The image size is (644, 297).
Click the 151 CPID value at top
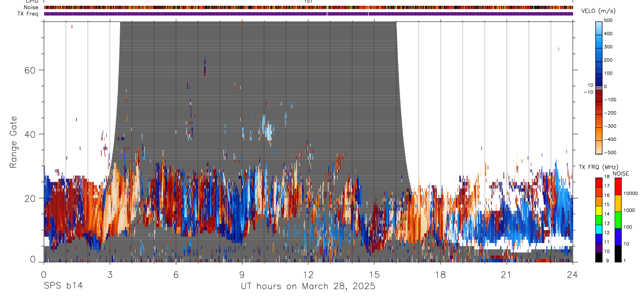point(308,2)
